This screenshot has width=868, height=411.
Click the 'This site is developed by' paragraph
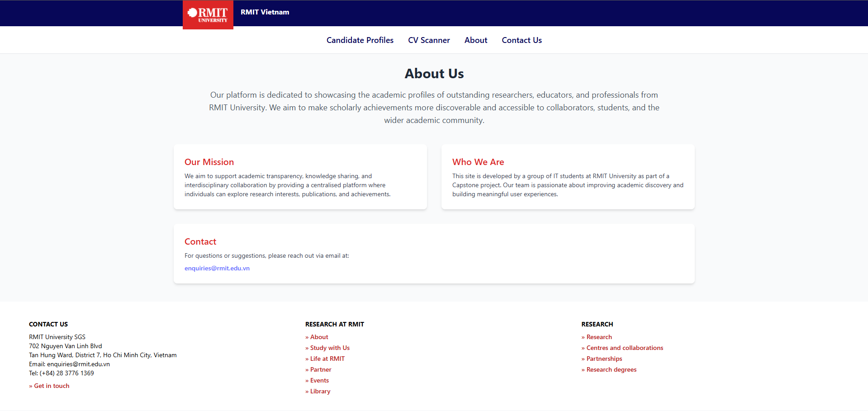pos(568,185)
